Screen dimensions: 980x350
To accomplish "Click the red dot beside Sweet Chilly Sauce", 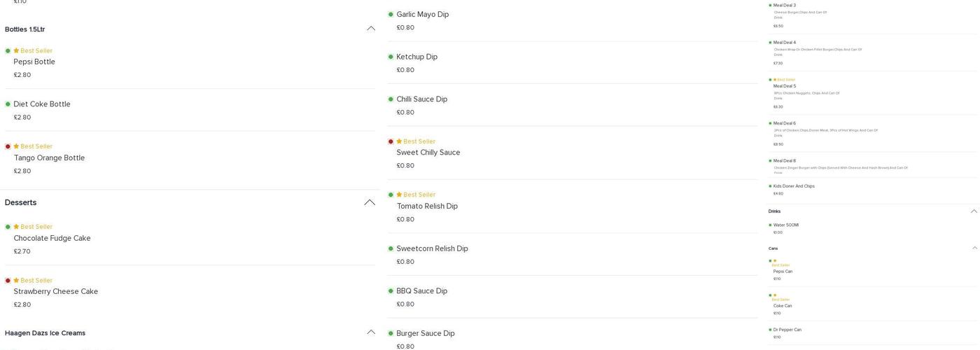I will point(391,141).
